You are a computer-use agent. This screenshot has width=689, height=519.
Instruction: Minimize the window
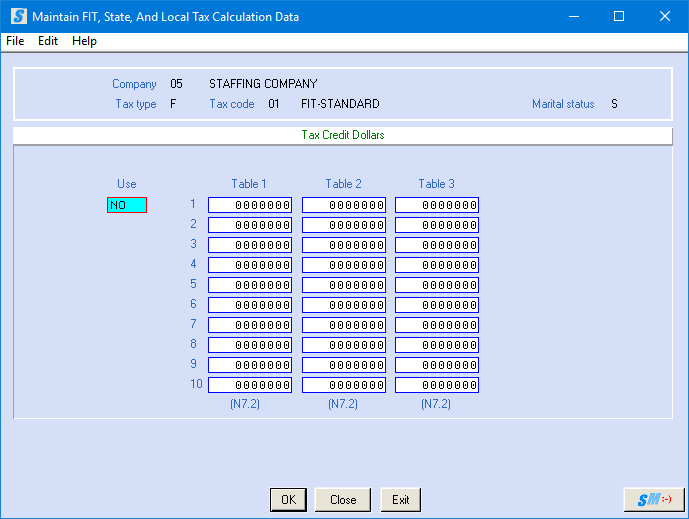[x=573, y=17]
